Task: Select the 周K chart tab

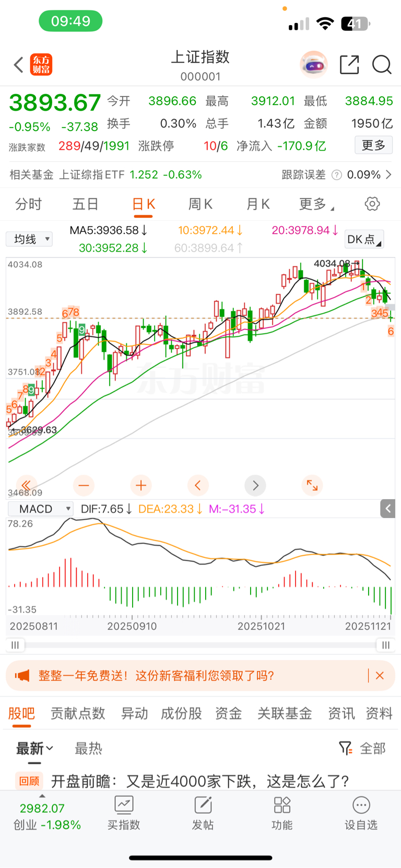Action: (200, 204)
